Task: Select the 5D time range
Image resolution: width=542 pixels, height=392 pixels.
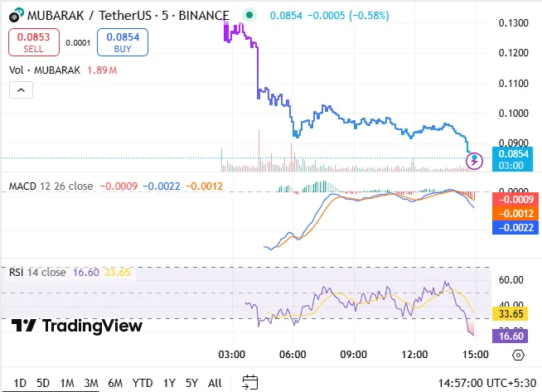Action: pos(43,382)
